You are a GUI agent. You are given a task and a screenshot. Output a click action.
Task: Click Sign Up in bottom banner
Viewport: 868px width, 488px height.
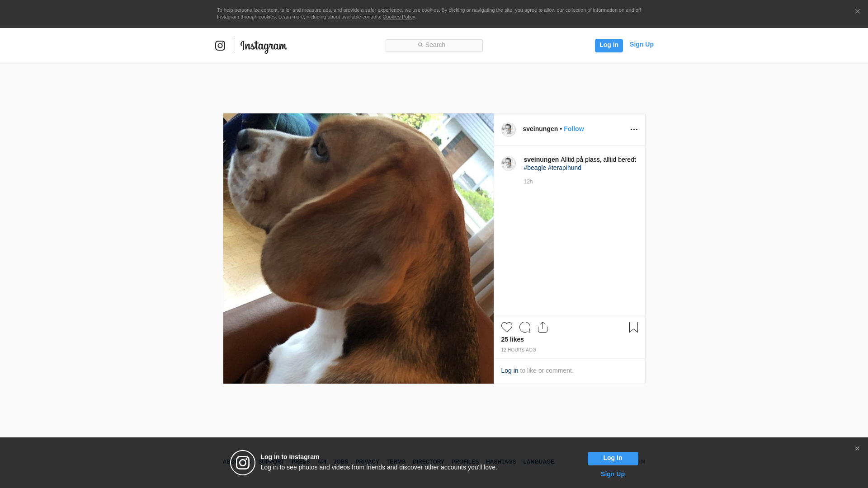613,474
